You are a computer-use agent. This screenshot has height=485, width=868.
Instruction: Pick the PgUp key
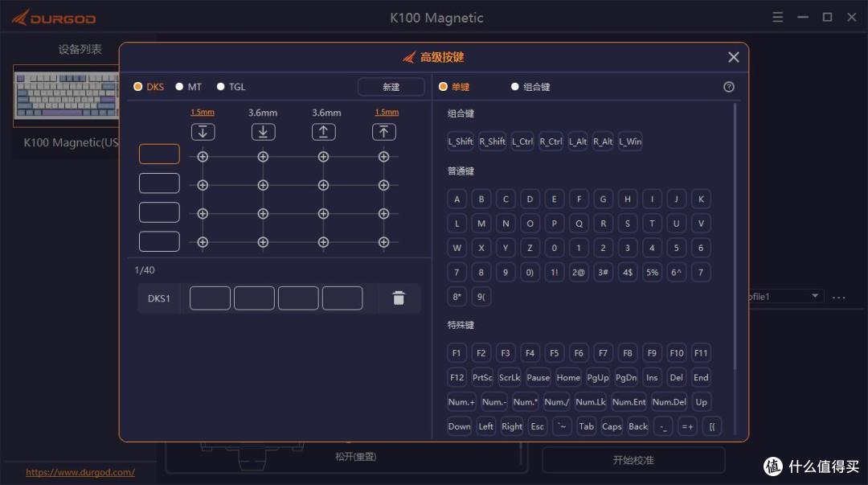pos(598,377)
